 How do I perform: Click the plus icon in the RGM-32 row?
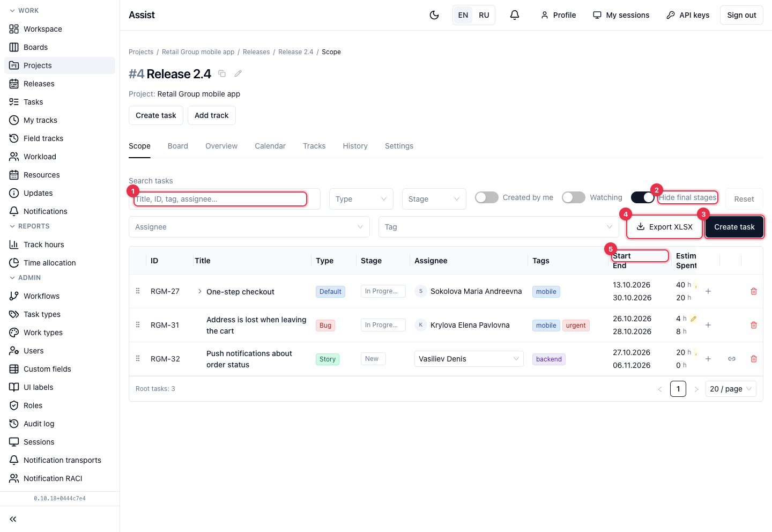(708, 359)
